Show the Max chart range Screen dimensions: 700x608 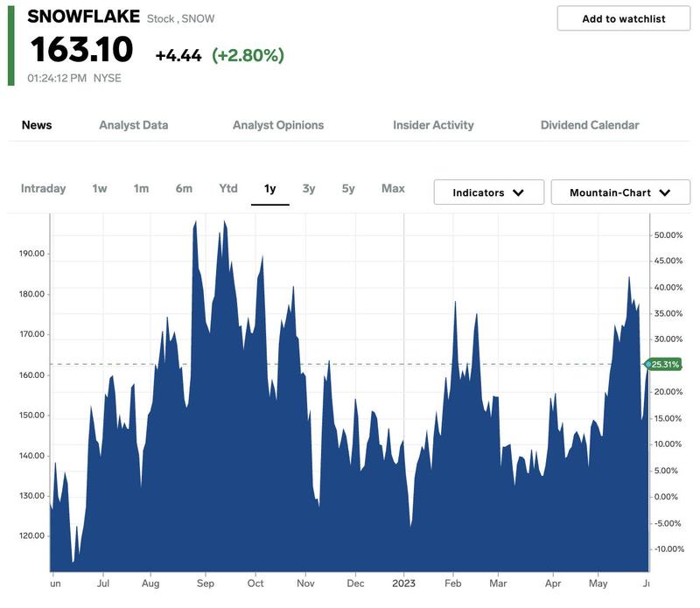click(393, 188)
